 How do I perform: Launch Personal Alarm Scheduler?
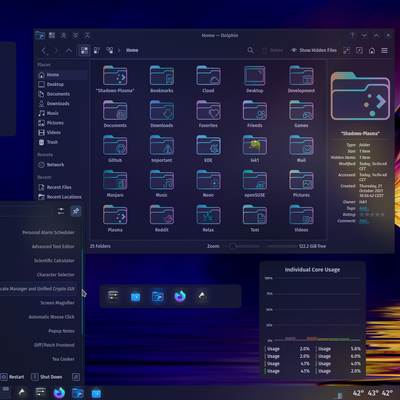click(48, 232)
